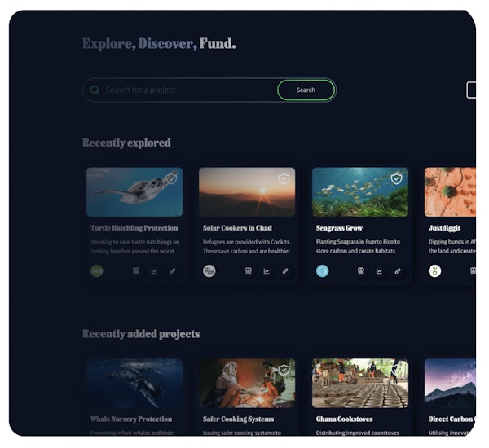Open the Justdiggit aerial image
This screenshot has width=489, height=448.
pyautogui.click(x=450, y=191)
